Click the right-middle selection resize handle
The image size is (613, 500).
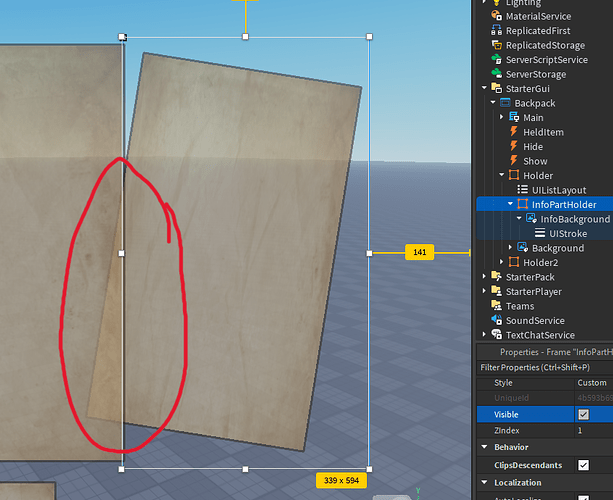click(x=369, y=253)
